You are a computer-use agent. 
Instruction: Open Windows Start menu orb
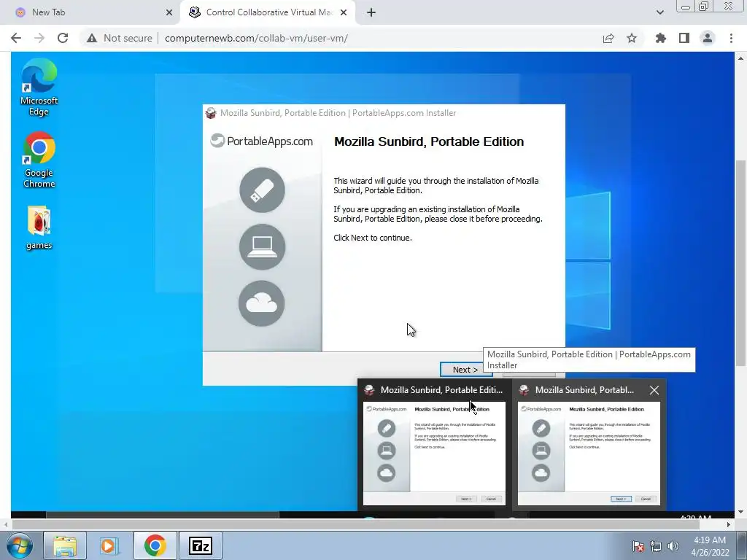(20, 545)
